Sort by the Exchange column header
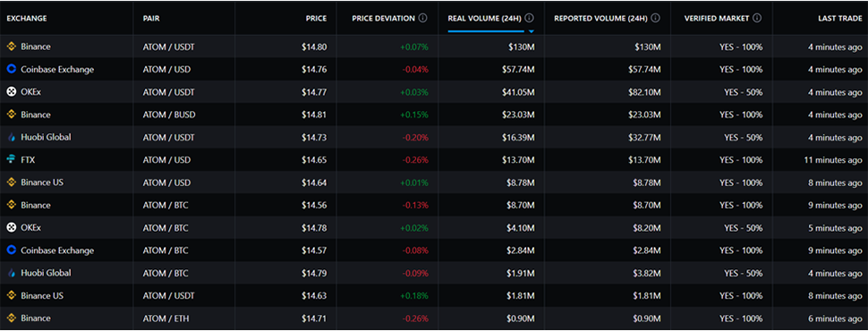 [x=27, y=18]
